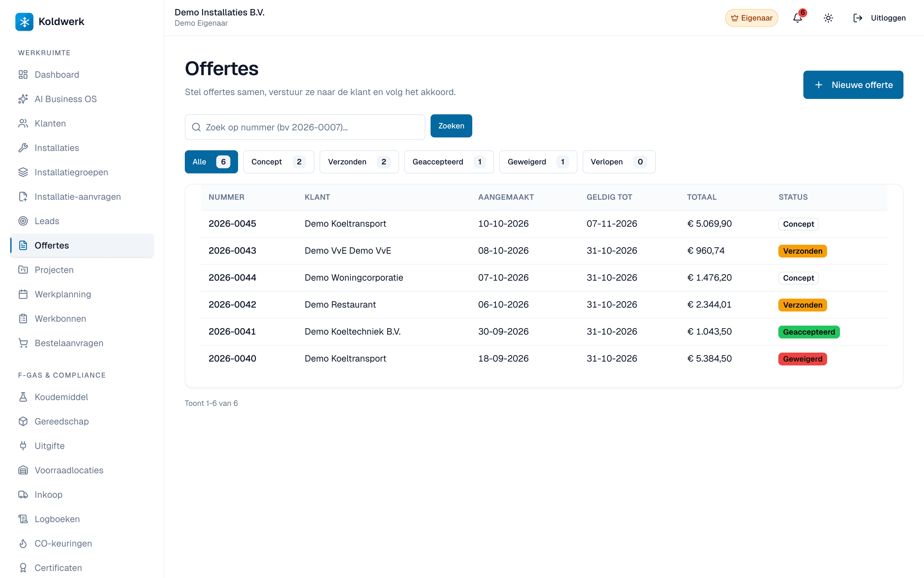924x578 pixels.
Task: Click the Demo Woningcorporatie klant cell
Action: pos(354,277)
